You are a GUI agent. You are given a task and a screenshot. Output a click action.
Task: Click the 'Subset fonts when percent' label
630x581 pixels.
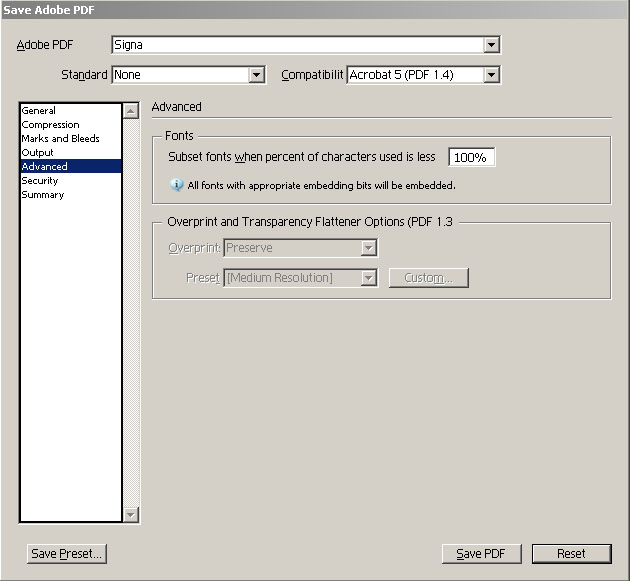coord(301,157)
